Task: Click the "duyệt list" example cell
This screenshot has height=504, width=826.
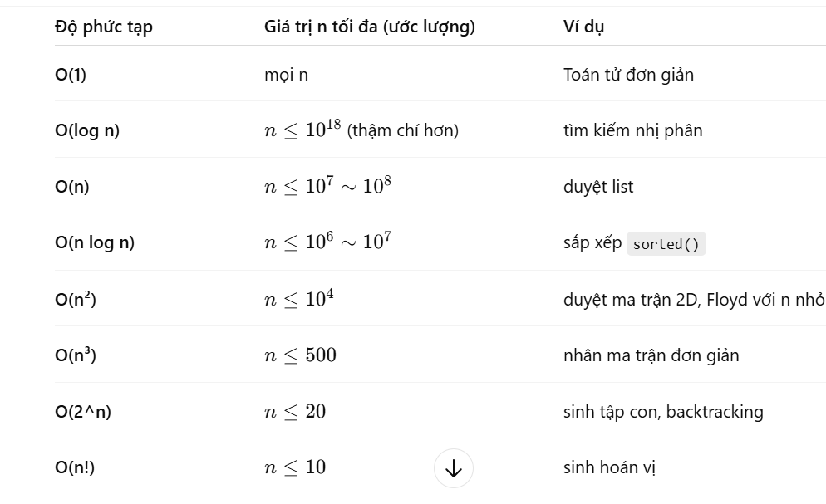Action: (x=598, y=186)
